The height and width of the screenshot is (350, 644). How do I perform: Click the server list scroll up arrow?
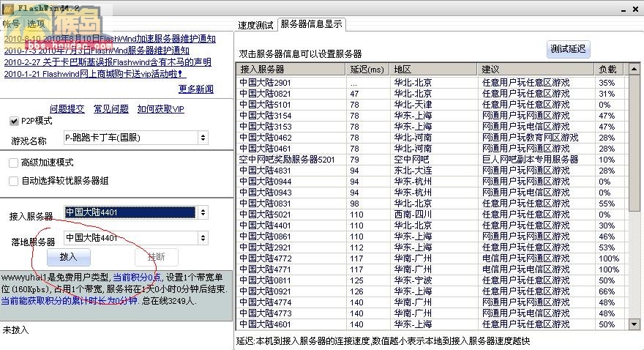click(634, 70)
